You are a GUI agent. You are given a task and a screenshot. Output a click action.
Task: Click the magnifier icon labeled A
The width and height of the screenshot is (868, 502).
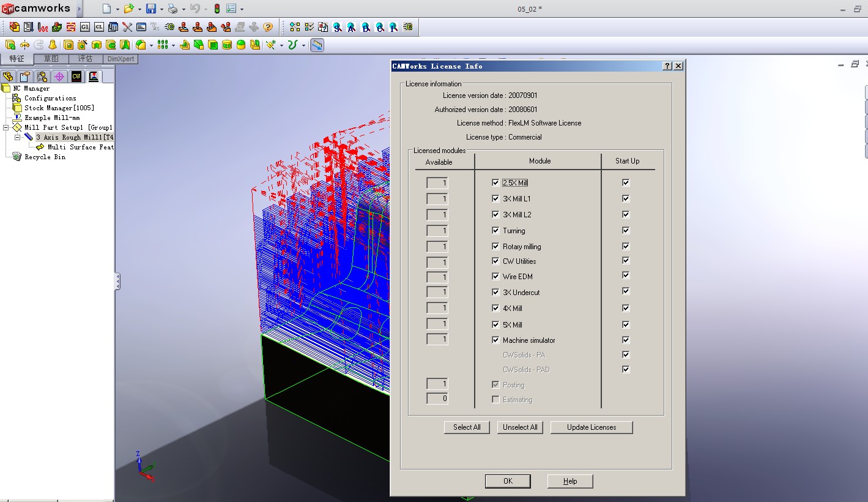(352, 27)
